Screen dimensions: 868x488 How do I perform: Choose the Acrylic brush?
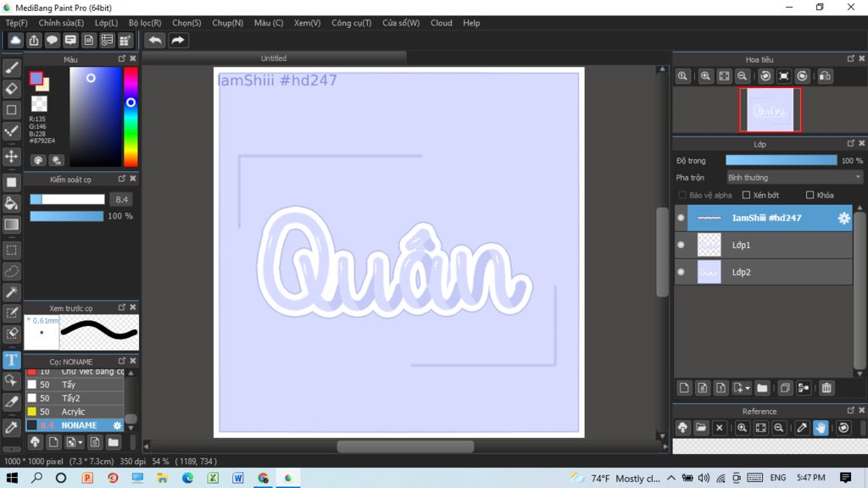click(75, 412)
